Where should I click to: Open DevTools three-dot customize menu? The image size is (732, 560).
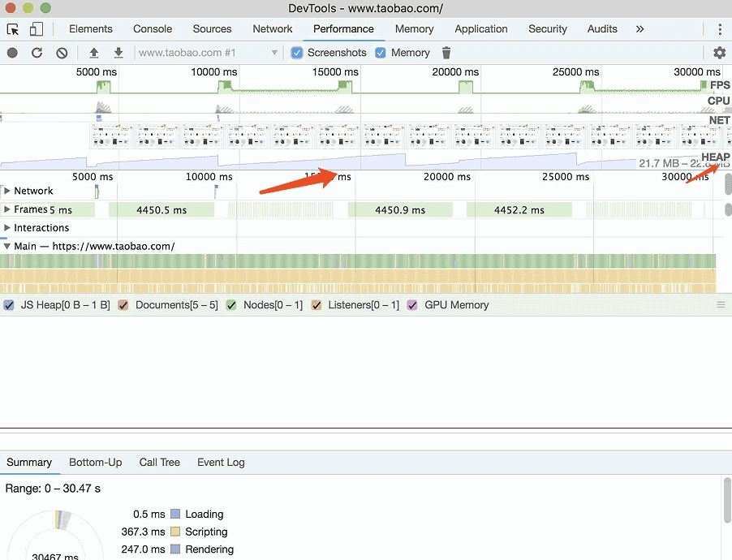pyautogui.click(x=720, y=29)
